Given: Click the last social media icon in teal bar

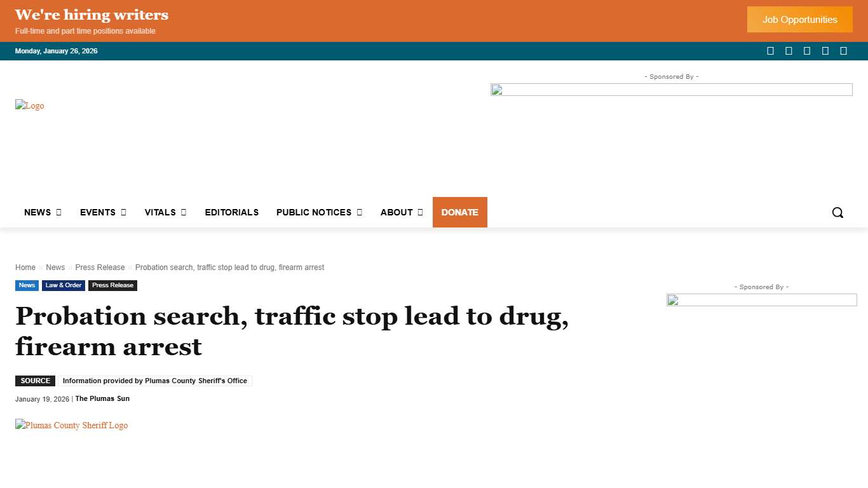Looking at the screenshot, I should [x=844, y=50].
